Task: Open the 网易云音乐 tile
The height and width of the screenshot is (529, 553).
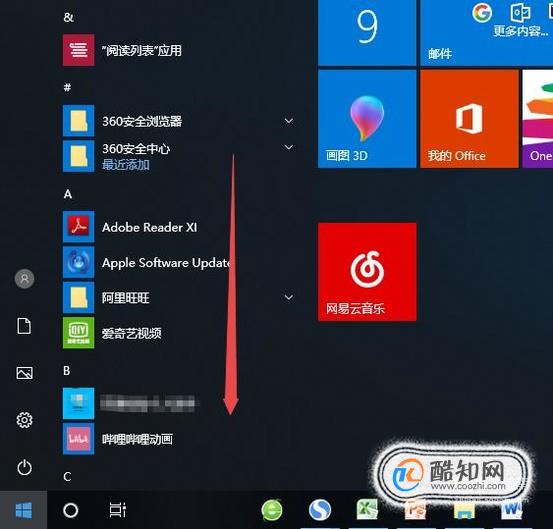Action: tap(367, 272)
